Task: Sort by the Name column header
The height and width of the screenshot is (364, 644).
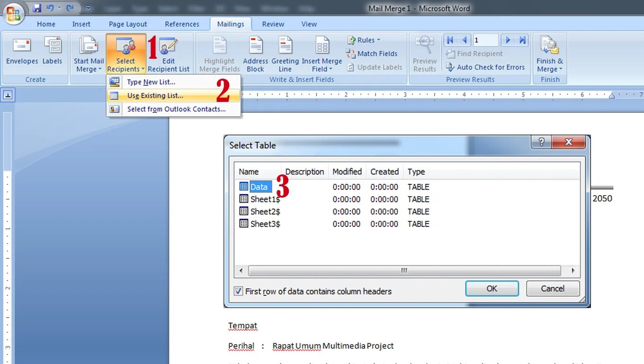Action: [x=258, y=172]
